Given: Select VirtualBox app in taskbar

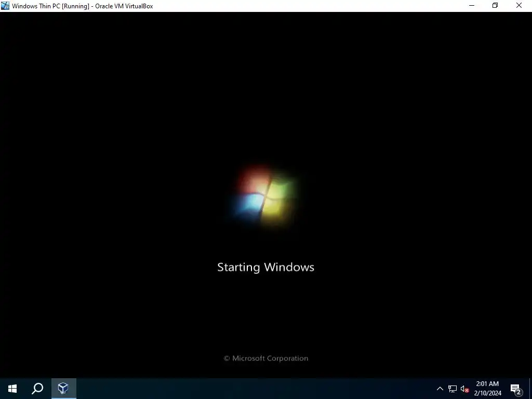Looking at the screenshot, I should point(63,389).
